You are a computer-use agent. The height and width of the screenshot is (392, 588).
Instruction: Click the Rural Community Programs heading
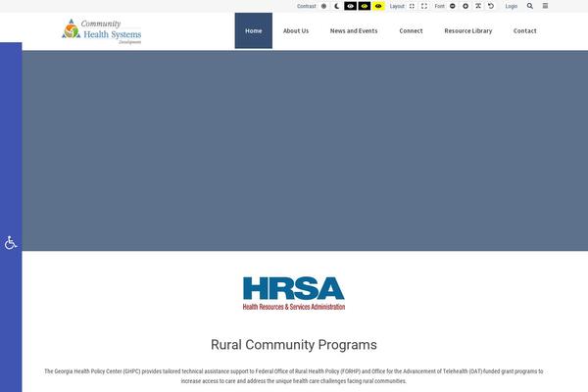(294, 345)
